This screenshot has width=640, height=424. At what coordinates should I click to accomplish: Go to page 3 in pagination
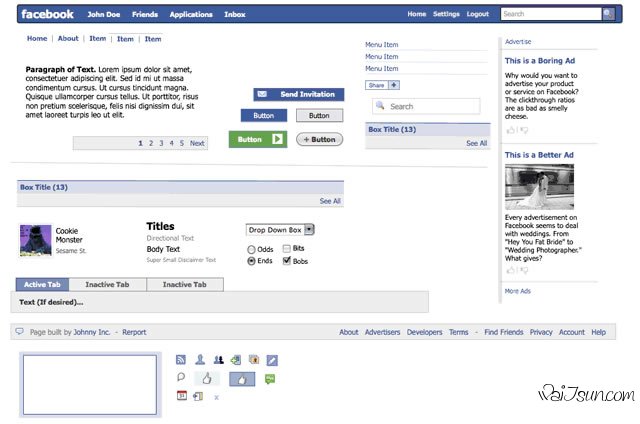coord(161,143)
